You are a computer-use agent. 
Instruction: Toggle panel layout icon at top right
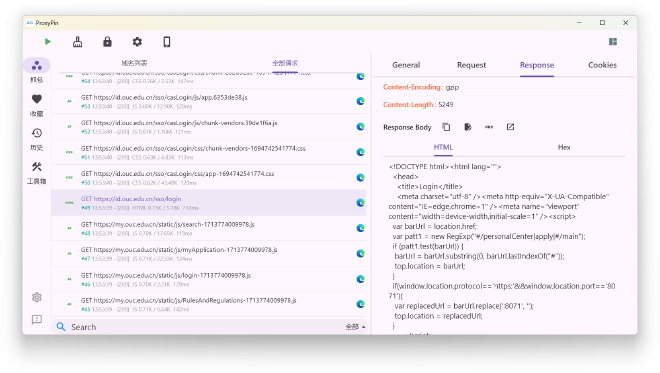tap(613, 42)
